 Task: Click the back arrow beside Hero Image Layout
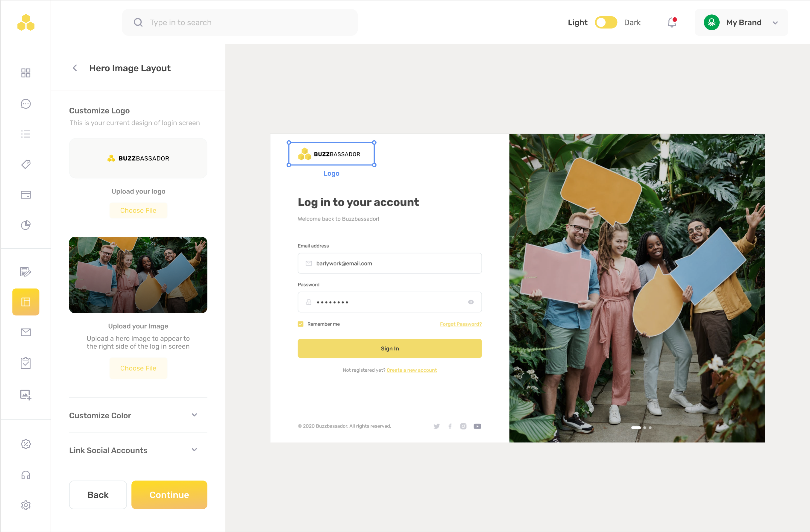pyautogui.click(x=75, y=68)
